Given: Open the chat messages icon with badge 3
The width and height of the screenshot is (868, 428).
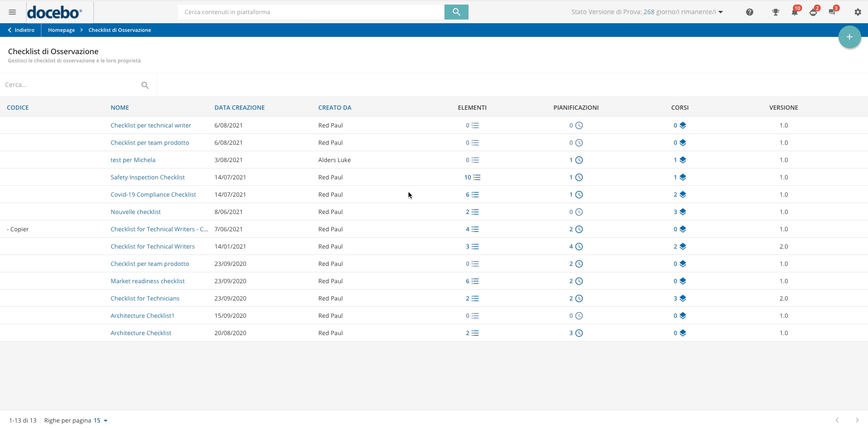Looking at the screenshot, I should pyautogui.click(x=832, y=12).
